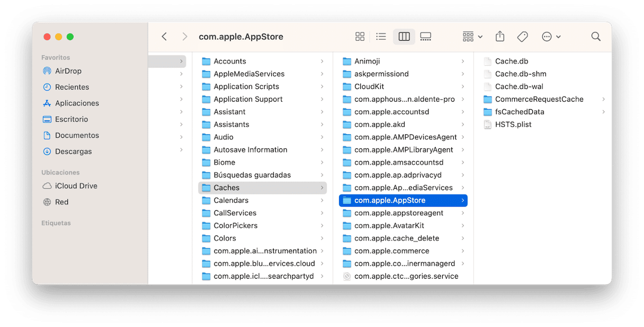
Task: Select the Biome folder
Action: point(263,162)
